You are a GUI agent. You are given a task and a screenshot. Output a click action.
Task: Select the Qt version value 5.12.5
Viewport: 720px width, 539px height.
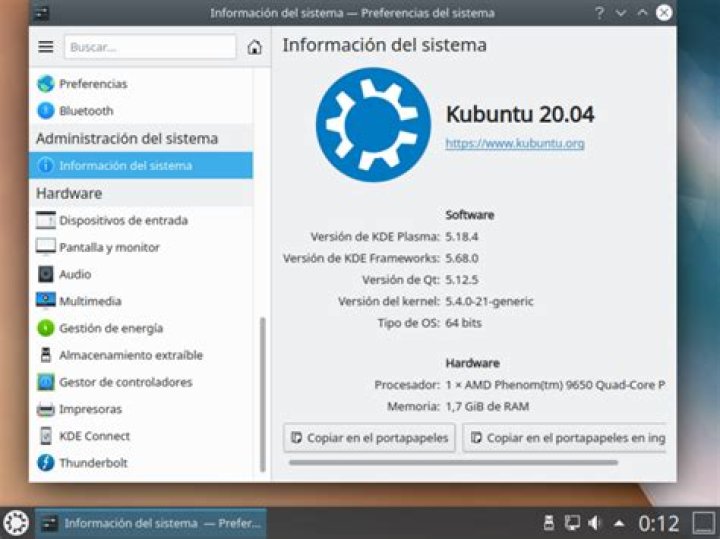pyautogui.click(x=461, y=280)
